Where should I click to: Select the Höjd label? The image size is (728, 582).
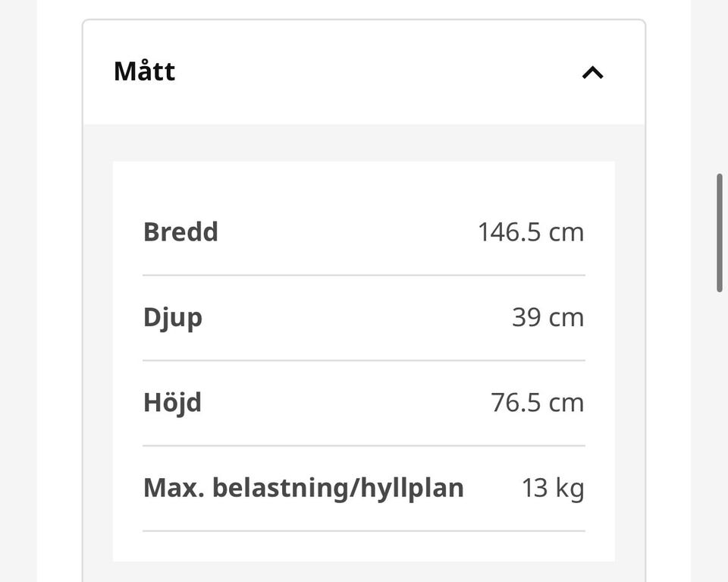tap(172, 403)
